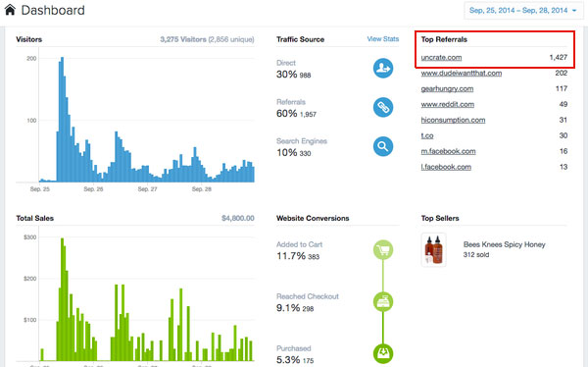Click the Purchased 5.3% value

288,359
